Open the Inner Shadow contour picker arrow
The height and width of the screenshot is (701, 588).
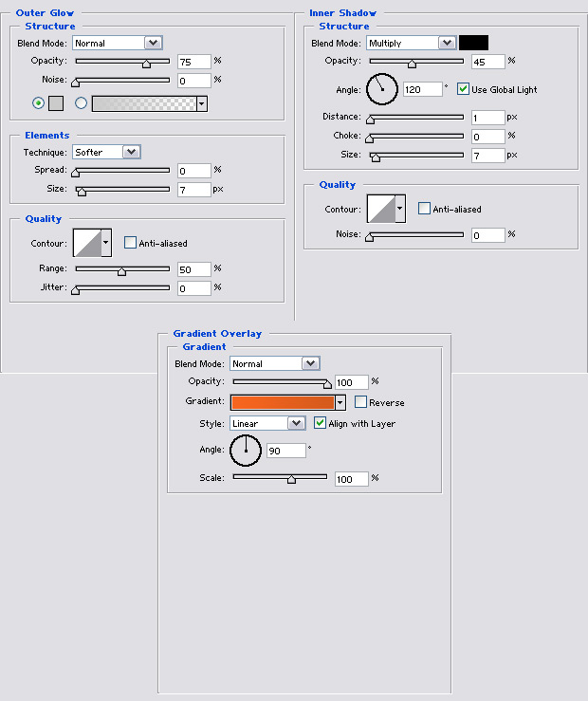click(x=400, y=209)
